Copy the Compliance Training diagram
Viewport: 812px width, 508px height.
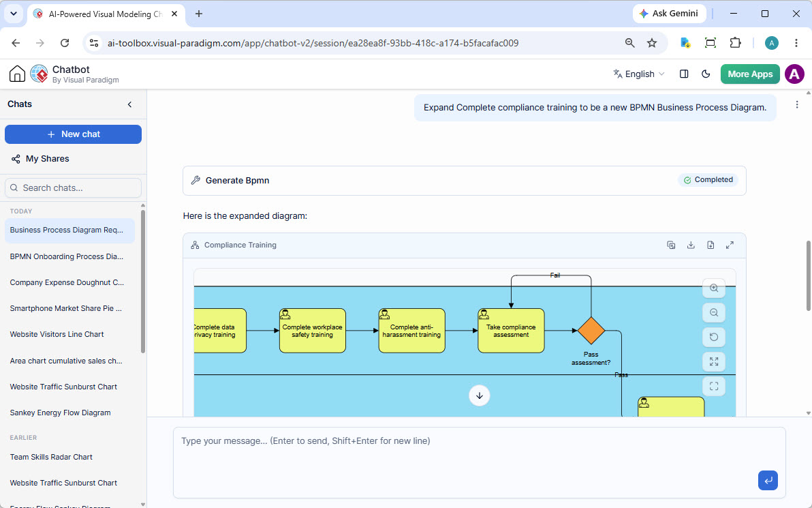click(671, 245)
